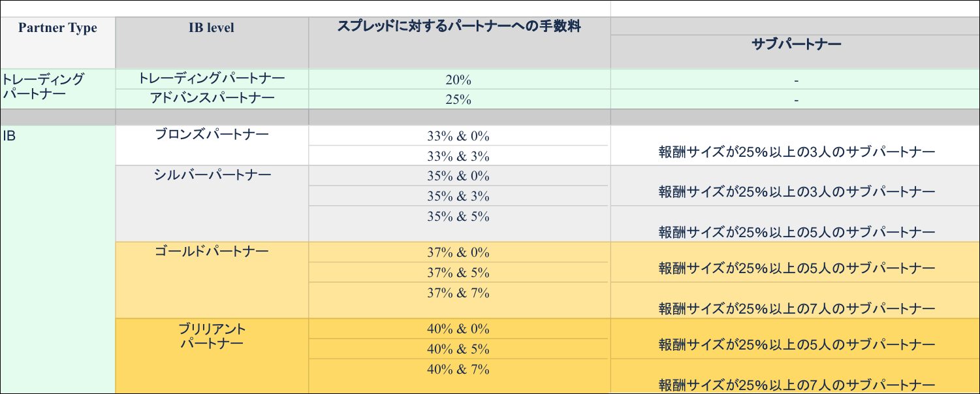Select the ゴールドパートナー cell

point(212,252)
